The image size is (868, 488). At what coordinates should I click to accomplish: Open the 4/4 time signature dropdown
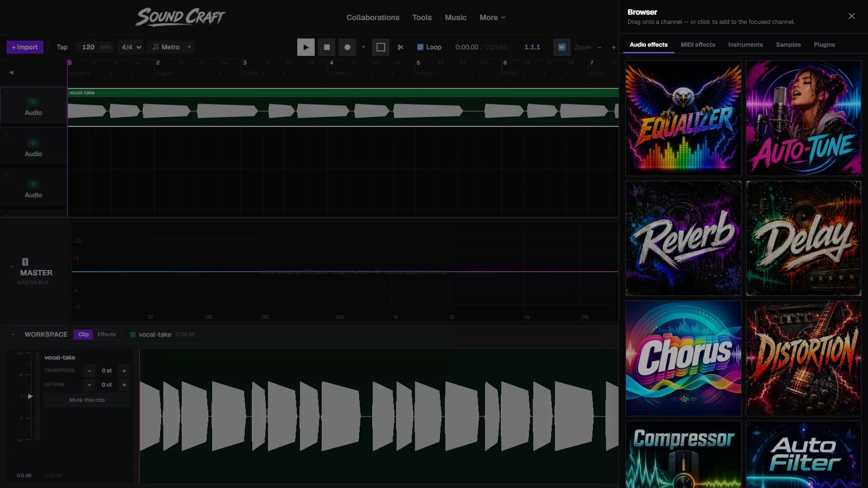click(131, 47)
